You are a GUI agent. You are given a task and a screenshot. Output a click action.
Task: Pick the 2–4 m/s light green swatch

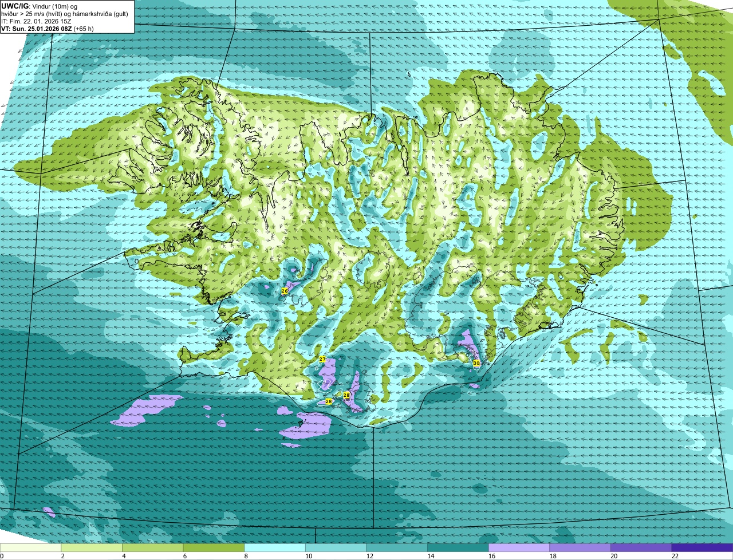pos(92,548)
